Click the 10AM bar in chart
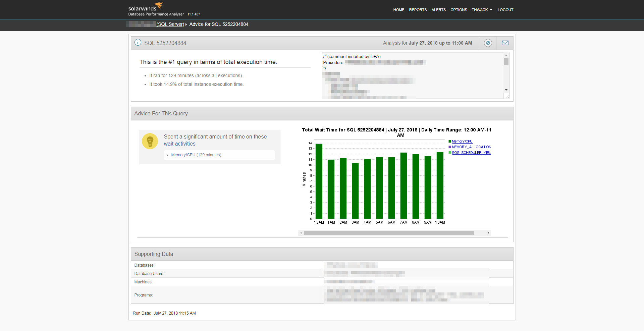644x331 pixels. pyautogui.click(x=440, y=185)
